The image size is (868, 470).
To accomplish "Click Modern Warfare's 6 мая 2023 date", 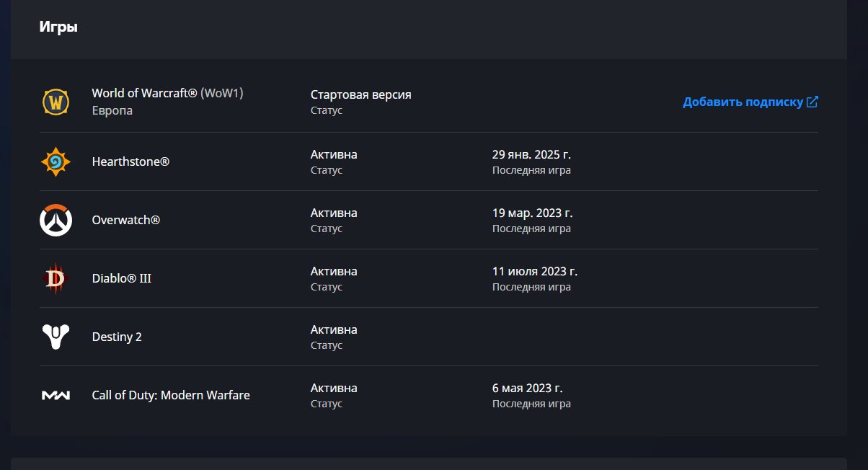I will [527, 388].
